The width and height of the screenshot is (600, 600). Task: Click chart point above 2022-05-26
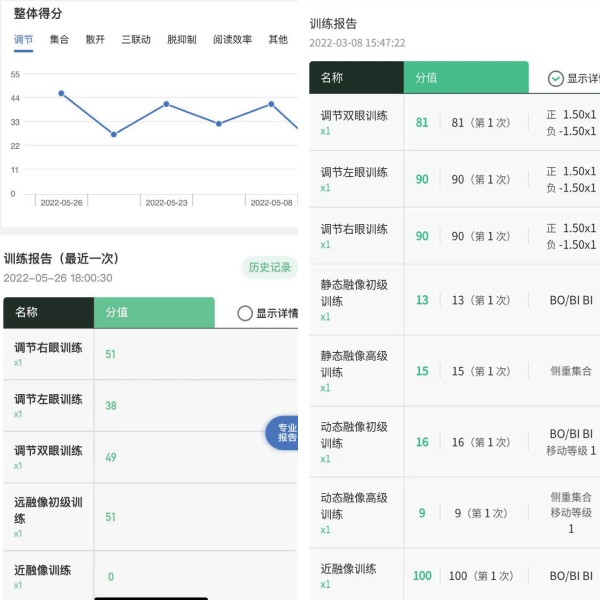(x=61, y=93)
